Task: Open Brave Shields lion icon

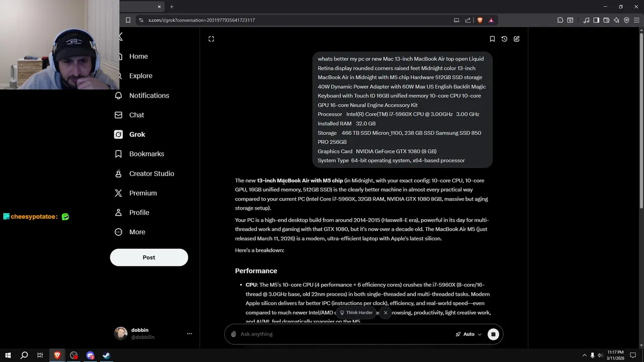Action: point(479,20)
